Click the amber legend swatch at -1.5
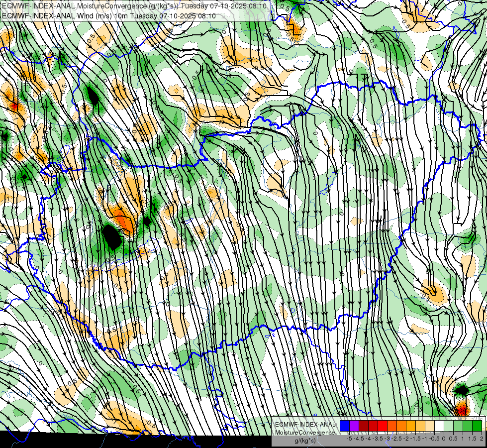Viewport: 487px width, 448px height. click(x=411, y=426)
